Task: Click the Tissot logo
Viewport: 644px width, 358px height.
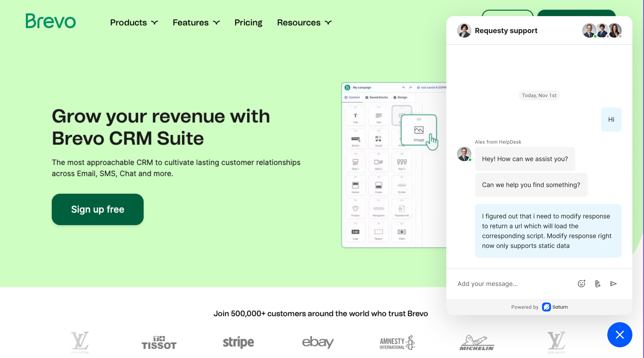Action: (x=159, y=342)
